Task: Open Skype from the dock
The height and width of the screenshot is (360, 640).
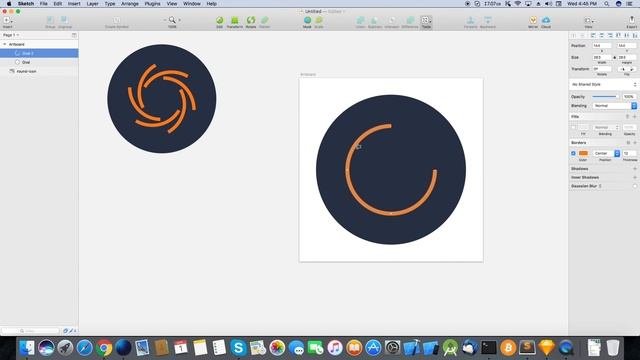Action: coord(238,348)
